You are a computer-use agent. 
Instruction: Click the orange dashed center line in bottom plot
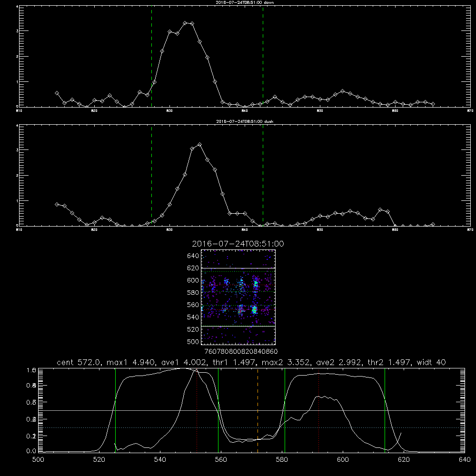(258, 410)
